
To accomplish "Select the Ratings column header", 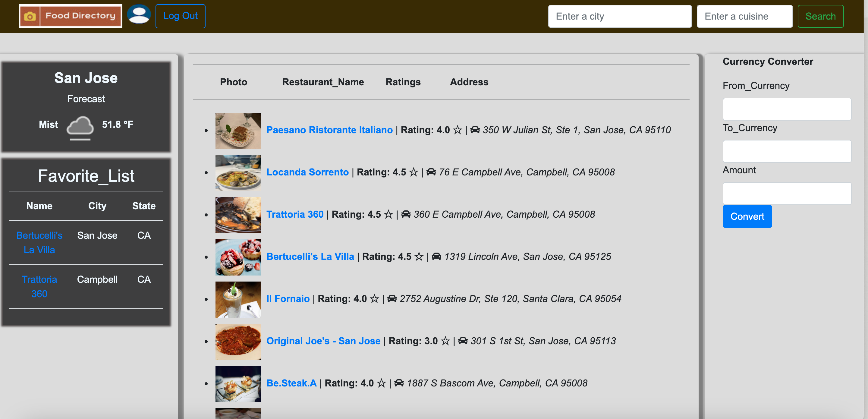I will (x=403, y=82).
